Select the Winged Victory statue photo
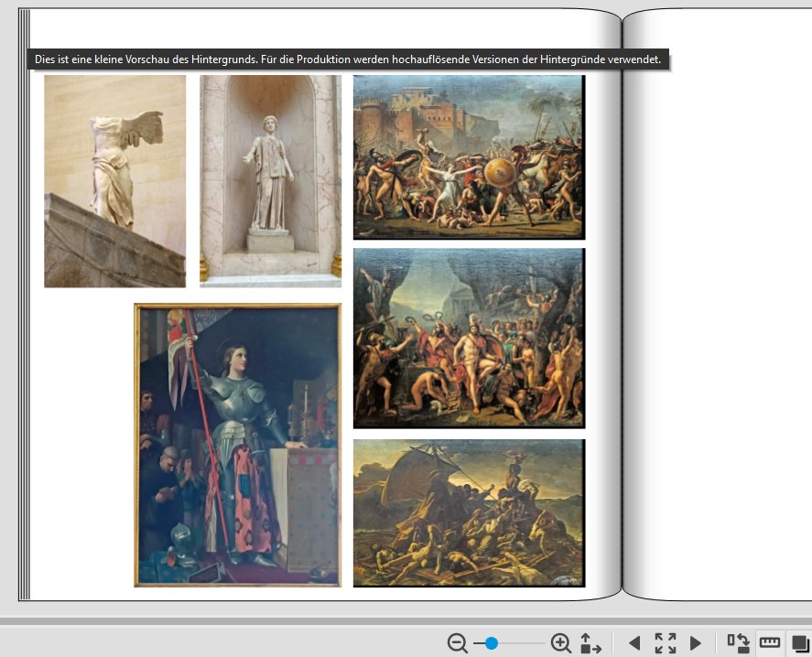 (x=114, y=181)
